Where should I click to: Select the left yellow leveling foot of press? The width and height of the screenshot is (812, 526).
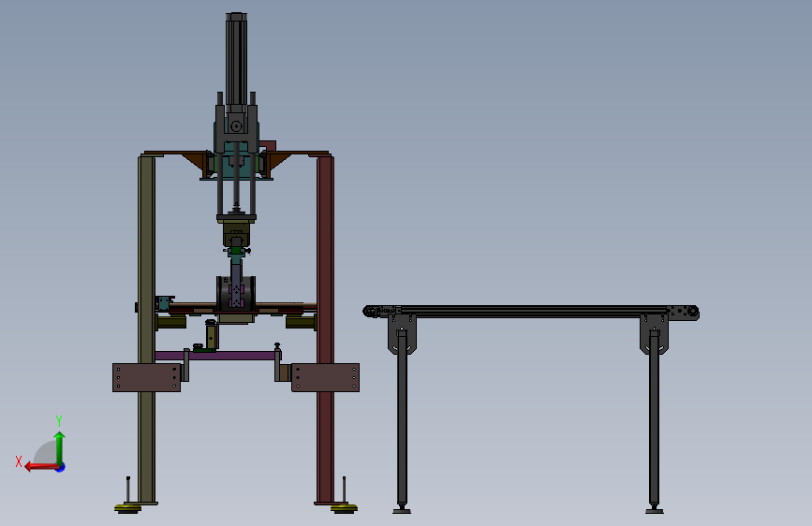(128, 508)
